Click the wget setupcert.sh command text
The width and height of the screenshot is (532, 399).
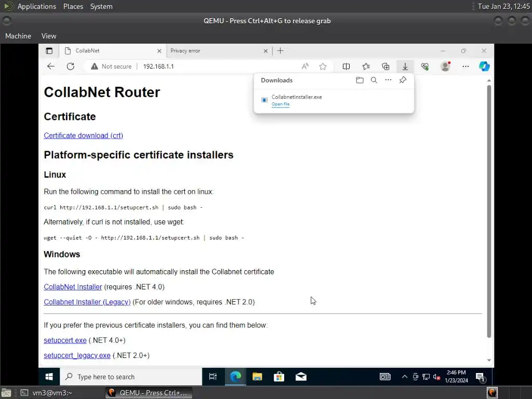click(144, 237)
